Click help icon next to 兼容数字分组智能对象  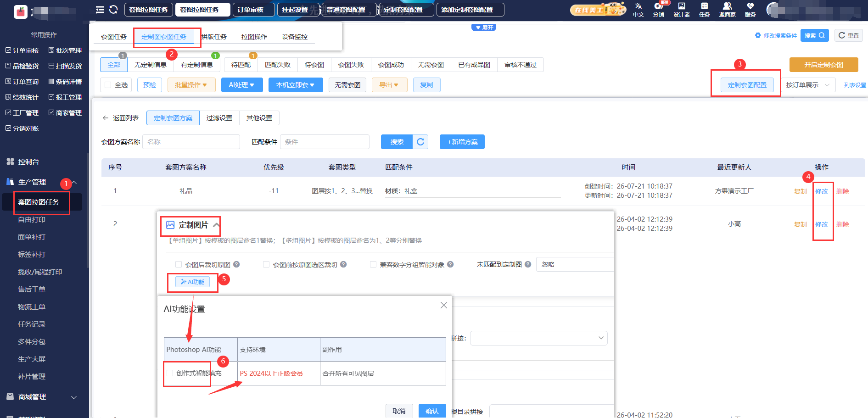click(450, 264)
